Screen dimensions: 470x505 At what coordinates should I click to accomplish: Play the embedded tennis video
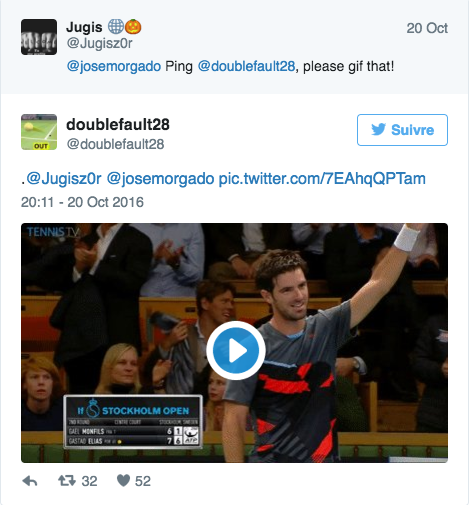(x=236, y=350)
